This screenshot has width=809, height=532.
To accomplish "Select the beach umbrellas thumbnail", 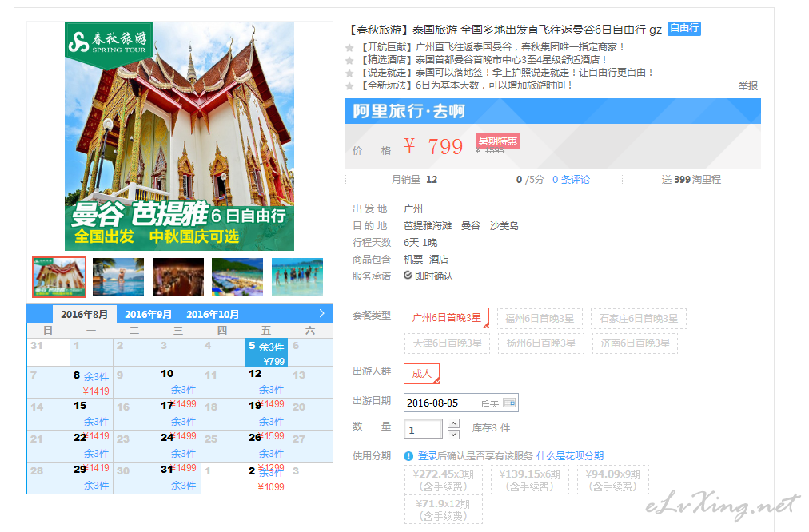I will point(237,277).
